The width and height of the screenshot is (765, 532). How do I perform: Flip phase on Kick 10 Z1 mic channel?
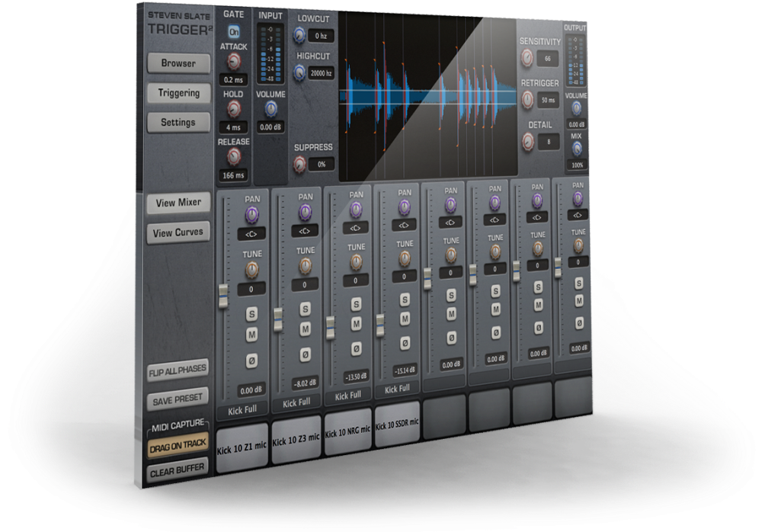pos(251,361)
